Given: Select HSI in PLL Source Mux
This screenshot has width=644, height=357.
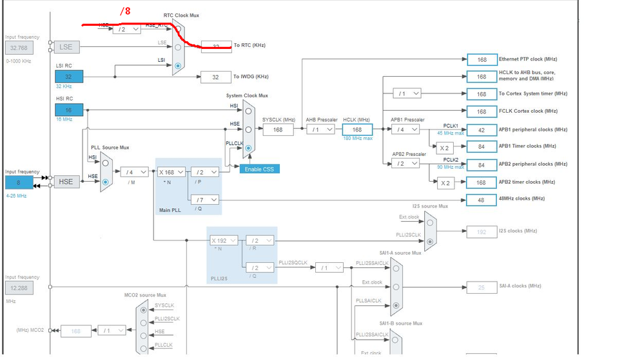Looking at the screenshot, I should [x=106, y=163].
